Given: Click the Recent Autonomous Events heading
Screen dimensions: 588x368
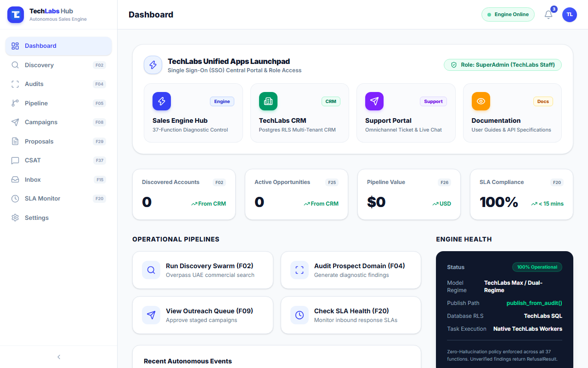Looking at the screenshot, I should 188,361.
